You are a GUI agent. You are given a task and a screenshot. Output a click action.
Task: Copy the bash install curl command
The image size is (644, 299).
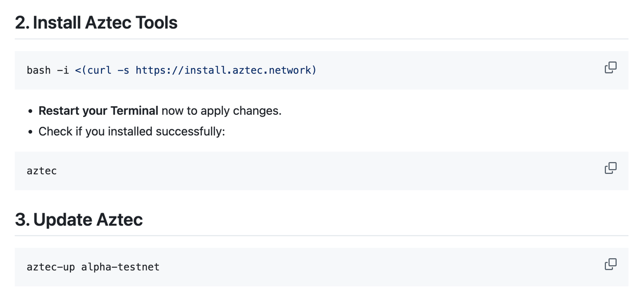[x=610, y=68]
